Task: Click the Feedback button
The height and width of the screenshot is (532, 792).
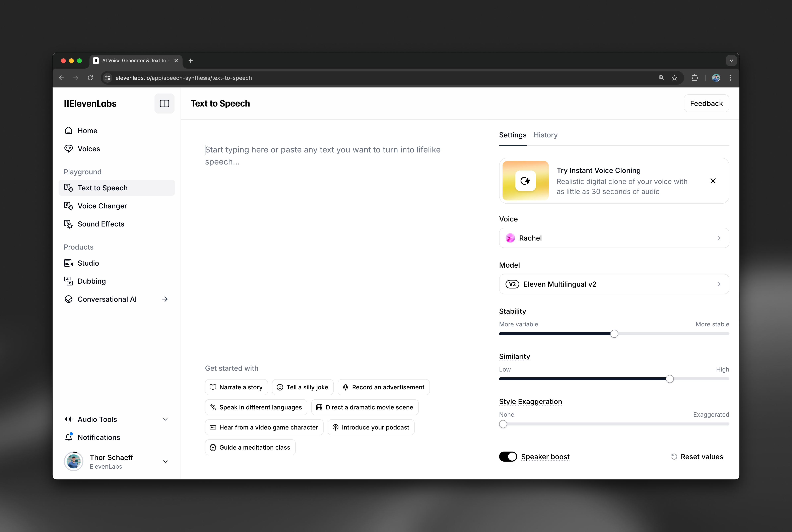Action: [706, 104]
